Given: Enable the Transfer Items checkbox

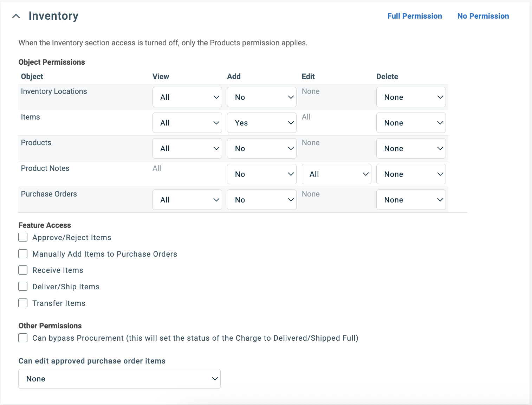Looking at the screenshot, I should click(22, 303).
